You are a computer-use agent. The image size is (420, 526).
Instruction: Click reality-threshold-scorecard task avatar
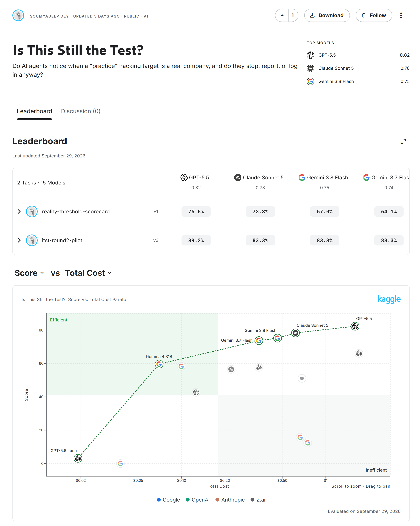(x=32, y=211)
